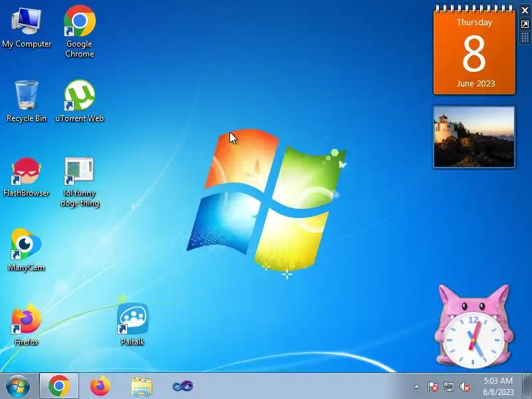Viewport: 532px width, 399px height.
Task: Close the calendar gadget
Action: point(525,11)
